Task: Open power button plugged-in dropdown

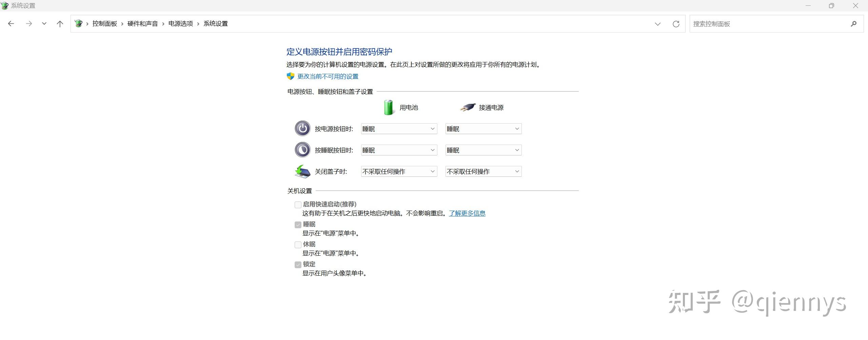Action: [484, 129]
